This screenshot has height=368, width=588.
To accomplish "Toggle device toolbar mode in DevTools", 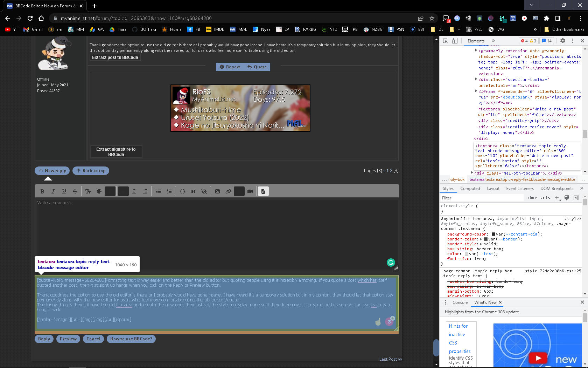I will [454, 41].
